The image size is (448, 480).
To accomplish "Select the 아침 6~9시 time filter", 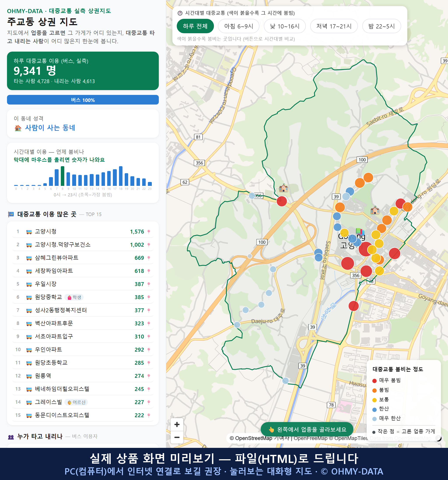I will [239, 26].
